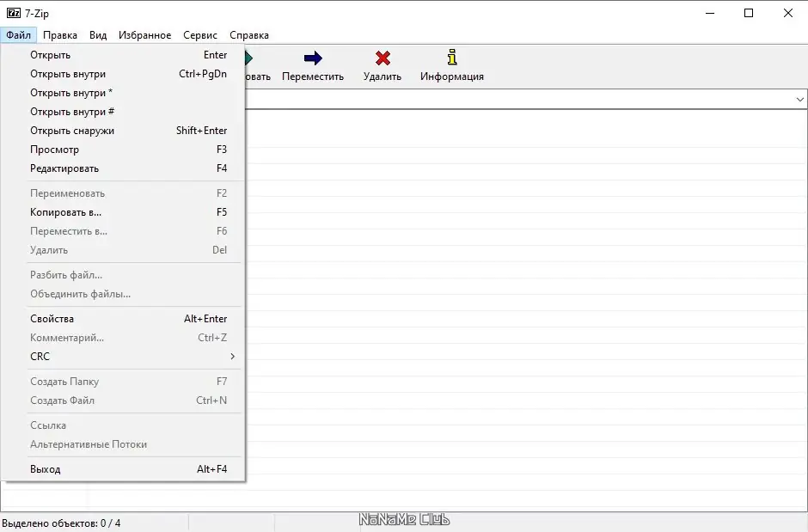The height and width of the screenshot is (532, 808).
Task: Click the yellow Information icon
Action: point(452,58)
